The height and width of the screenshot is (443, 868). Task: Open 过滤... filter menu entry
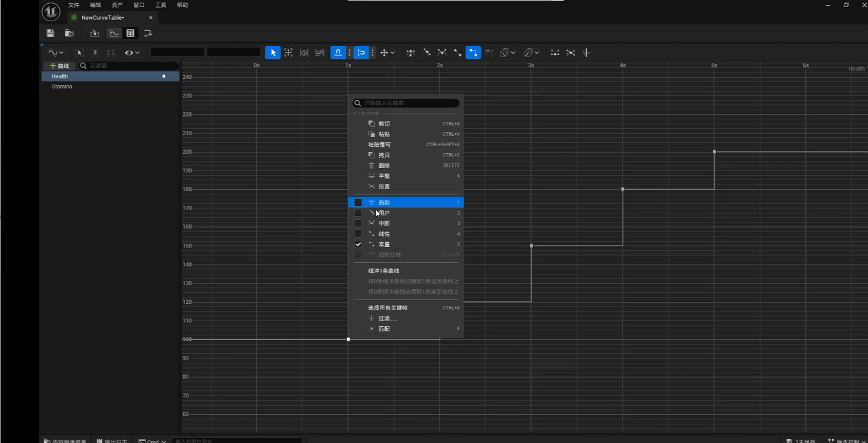coord(406,318)
